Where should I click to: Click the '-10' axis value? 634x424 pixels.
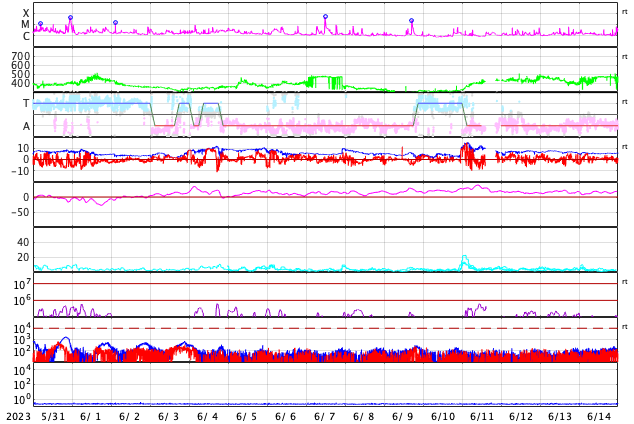coord(21,171)
